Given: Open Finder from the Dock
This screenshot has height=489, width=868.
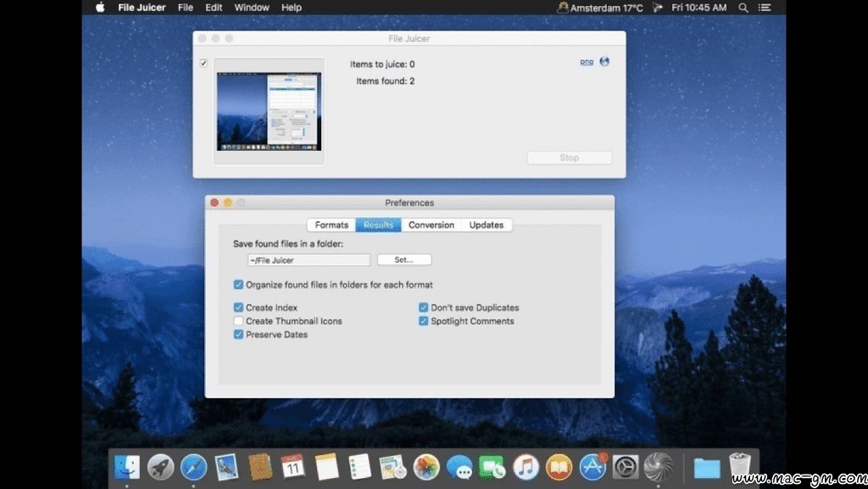Looking at the screenshot, I should [x=127, y=468].
